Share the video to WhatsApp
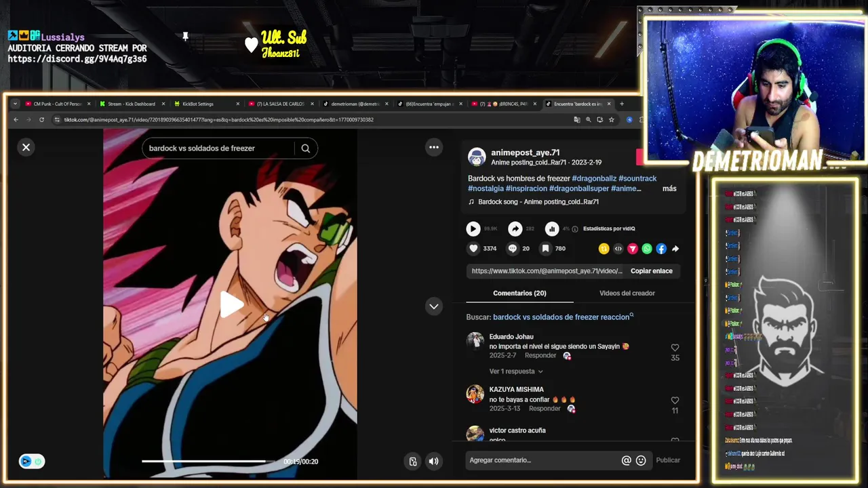The image size is (868, 488). coord(647,249)
